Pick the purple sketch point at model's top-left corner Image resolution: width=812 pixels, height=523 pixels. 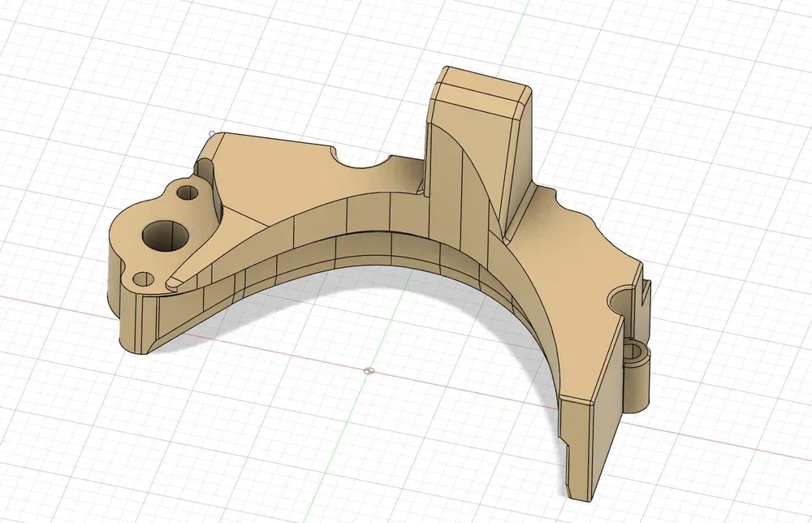point(212,133)
